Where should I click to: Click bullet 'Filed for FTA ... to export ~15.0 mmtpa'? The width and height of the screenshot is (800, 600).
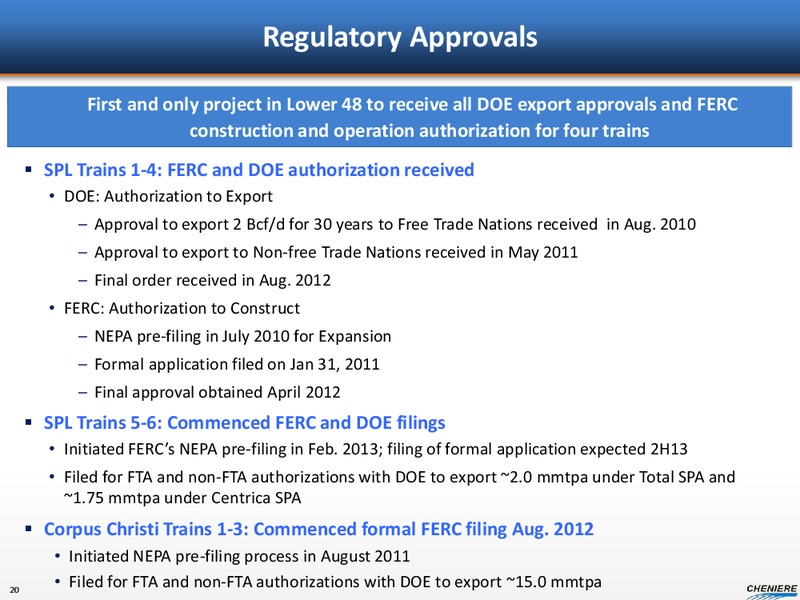click(x=335, y=582)
